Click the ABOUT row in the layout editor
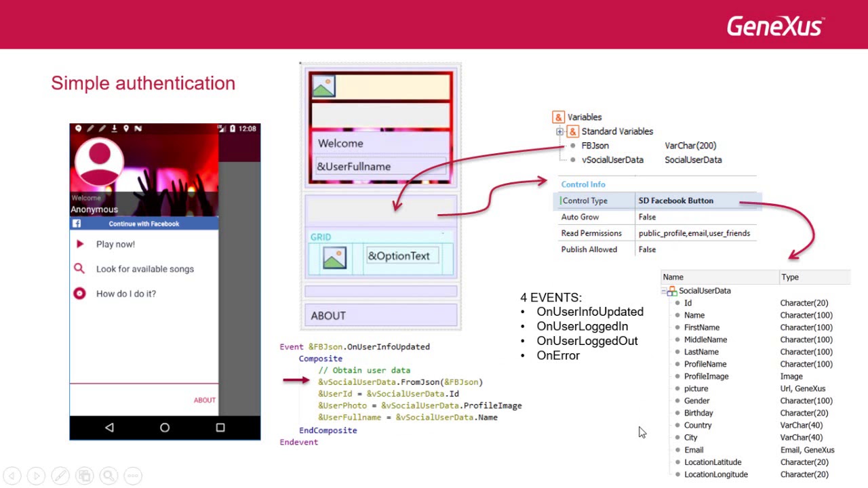868x488 pixels. pos(381,316)
